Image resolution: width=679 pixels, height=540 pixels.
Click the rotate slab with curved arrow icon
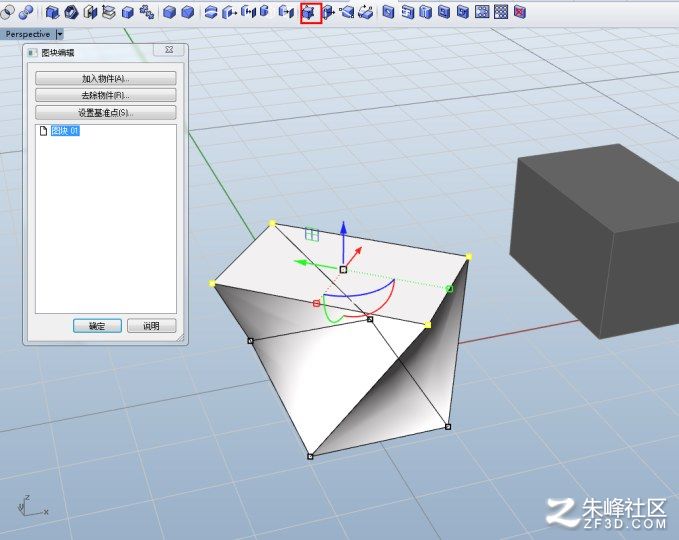click(x=366, y=13)
